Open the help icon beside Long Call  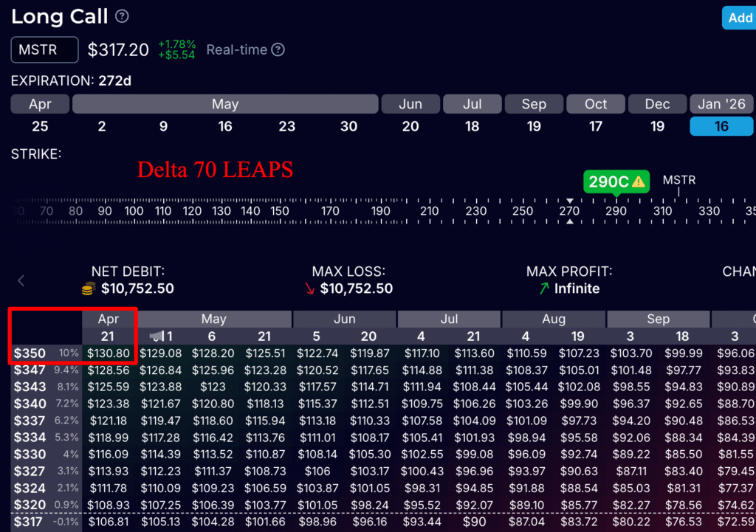(x=122, y=16)
